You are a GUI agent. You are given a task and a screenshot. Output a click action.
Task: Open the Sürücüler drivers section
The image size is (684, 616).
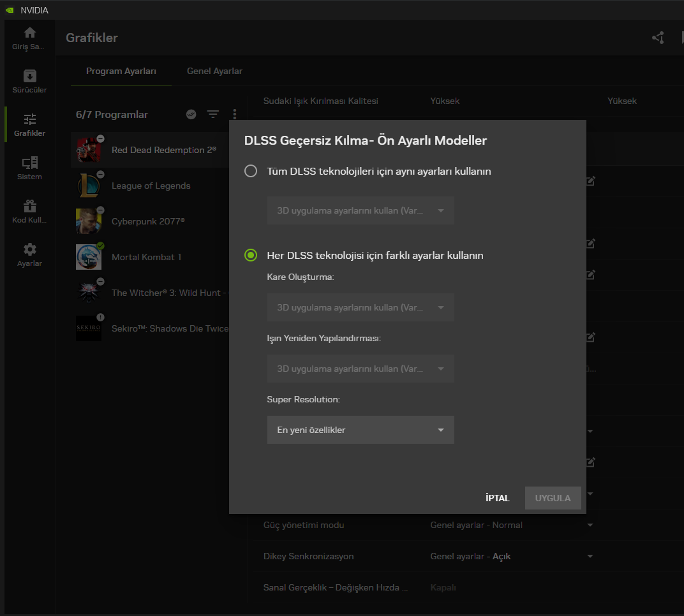pyautogui.click(x=29, y=76)
